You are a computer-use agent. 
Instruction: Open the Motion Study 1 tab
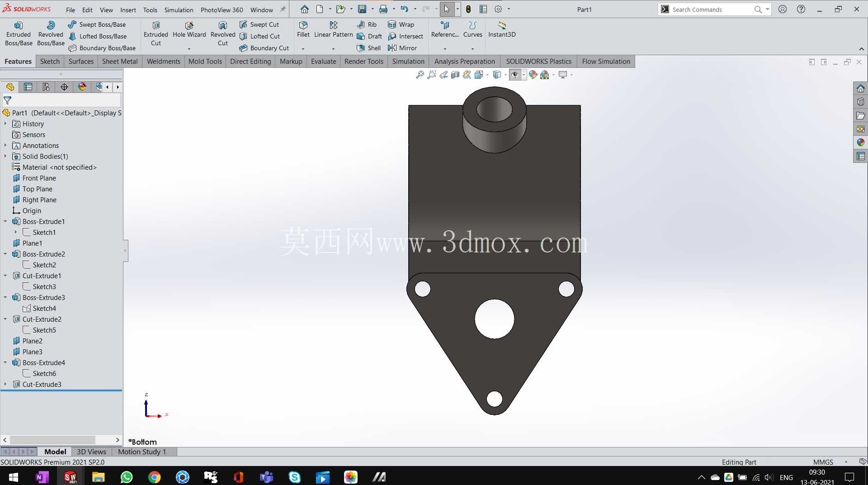click(x=142, y=452)
